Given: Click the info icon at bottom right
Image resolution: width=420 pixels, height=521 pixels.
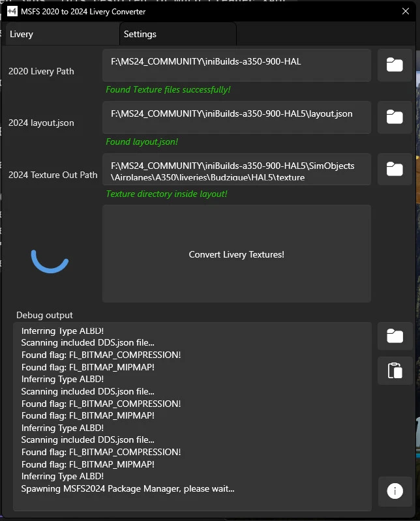Looking at the screenshot, I should click(x=394, y=492).
